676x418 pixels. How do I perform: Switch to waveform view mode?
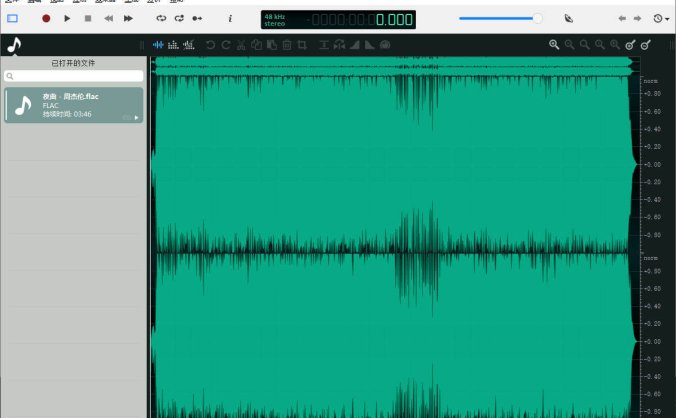(x=157, y=45)
